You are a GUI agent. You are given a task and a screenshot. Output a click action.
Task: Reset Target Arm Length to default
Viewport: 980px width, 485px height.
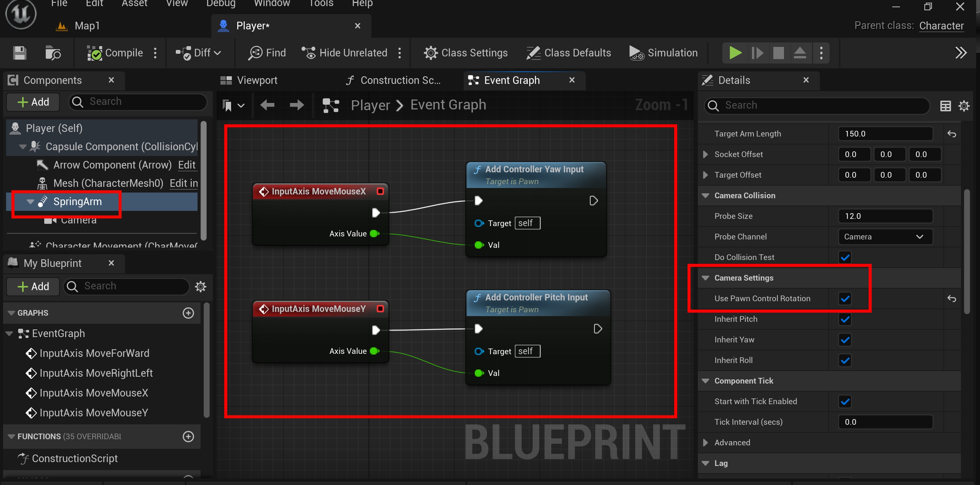point(952,134)
